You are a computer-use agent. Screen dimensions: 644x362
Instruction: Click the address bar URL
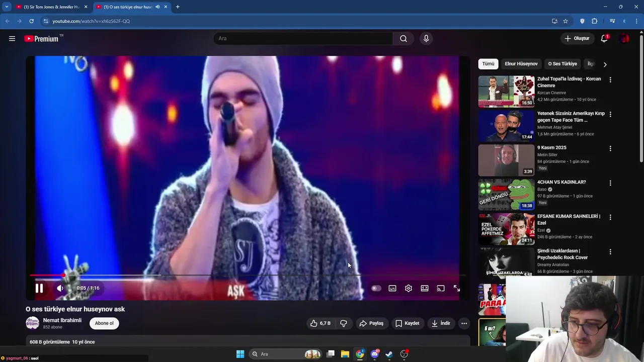(x=91, y=21)
